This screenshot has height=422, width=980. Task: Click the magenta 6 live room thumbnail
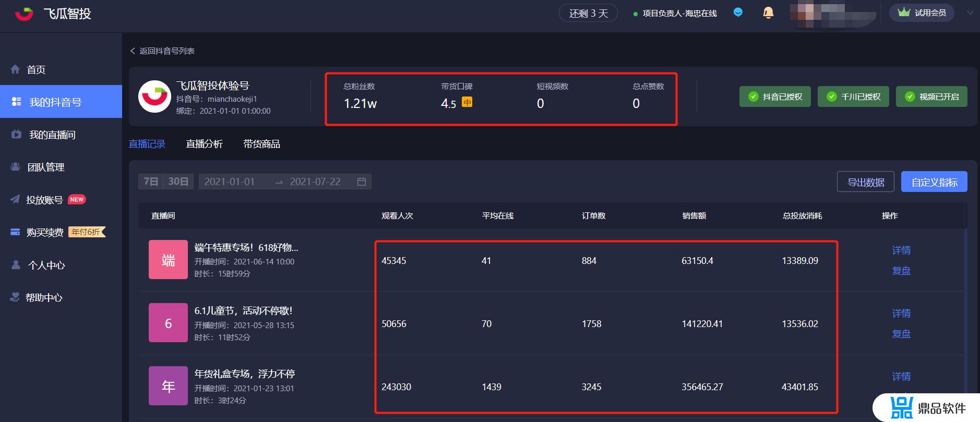pyautogui.click(x=168, y=322)
